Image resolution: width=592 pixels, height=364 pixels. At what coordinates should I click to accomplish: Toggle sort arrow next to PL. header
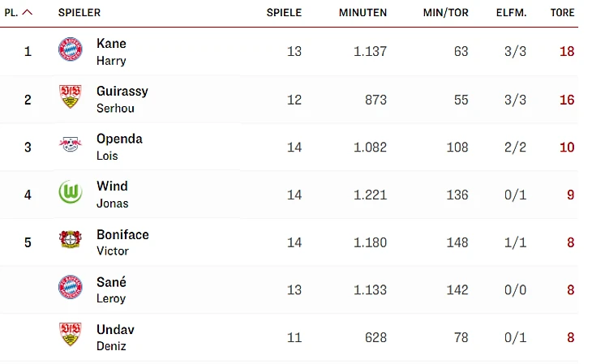coord(28,13)
